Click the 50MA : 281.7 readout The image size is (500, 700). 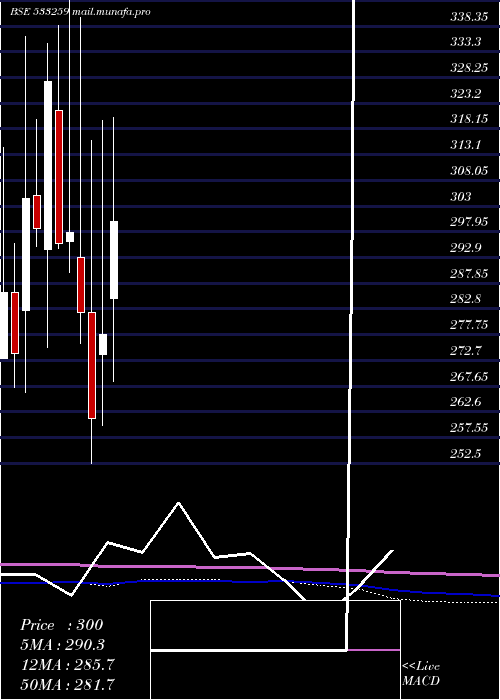(x=67, y=684)
